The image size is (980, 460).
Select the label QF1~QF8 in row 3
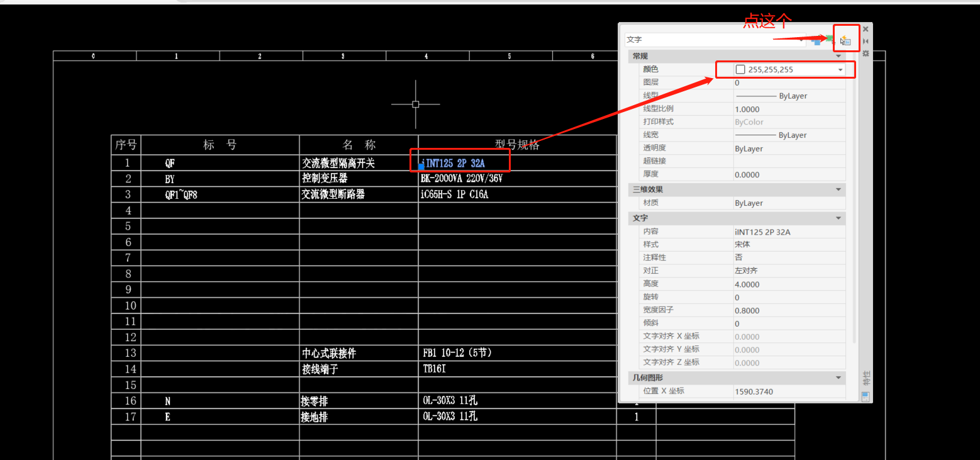tap(181, 194)
